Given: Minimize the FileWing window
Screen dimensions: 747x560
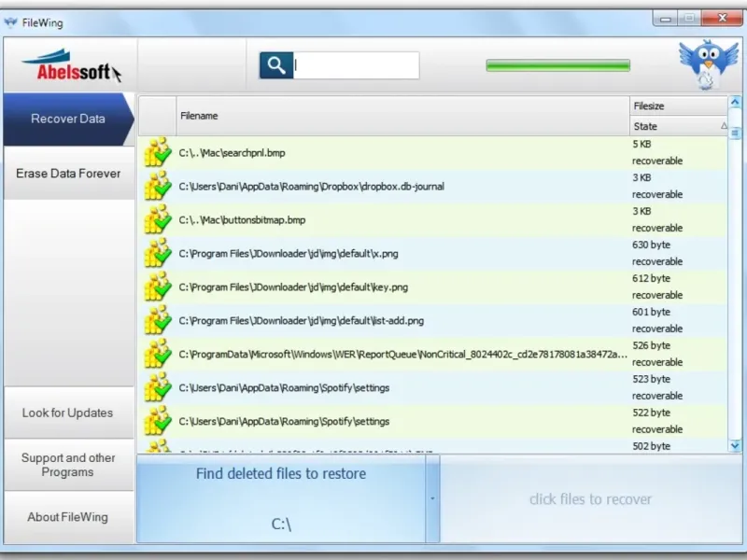Looking at the screenshot, I should pyautogui.click(x=666, y=19).
